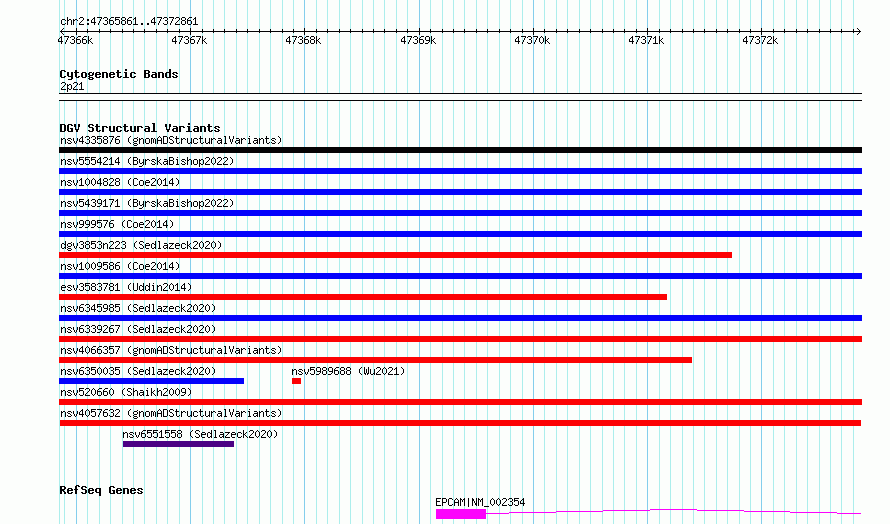Click the RefSeq Genes track title
This screenshot has width=890, height=524.
point(101,491)
